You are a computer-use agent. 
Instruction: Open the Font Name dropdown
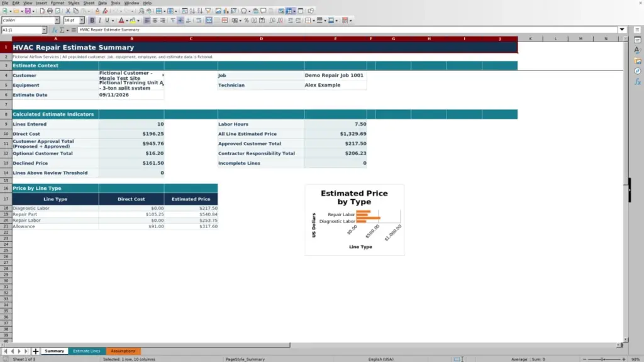point(57,20)
